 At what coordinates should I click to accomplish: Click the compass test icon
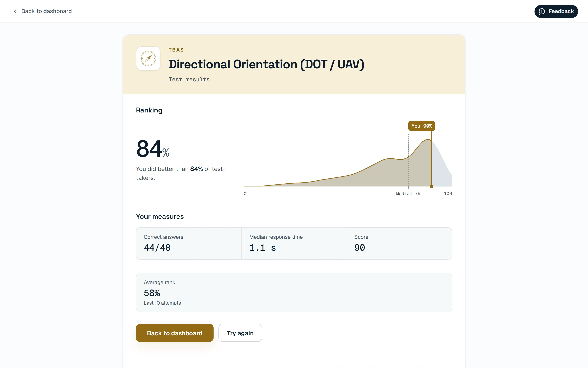tap(148, 58)
